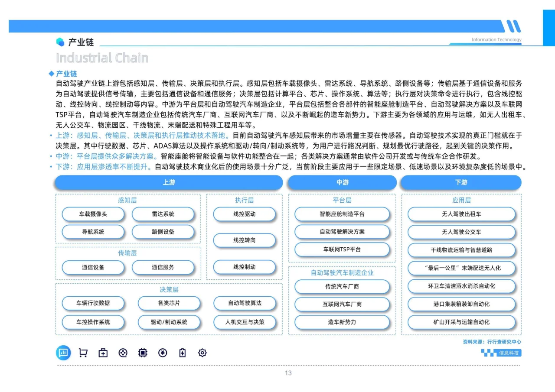555x392 pixels.
Task: Click the 干线物流运输与智慧道路 box
Action: 461,250
